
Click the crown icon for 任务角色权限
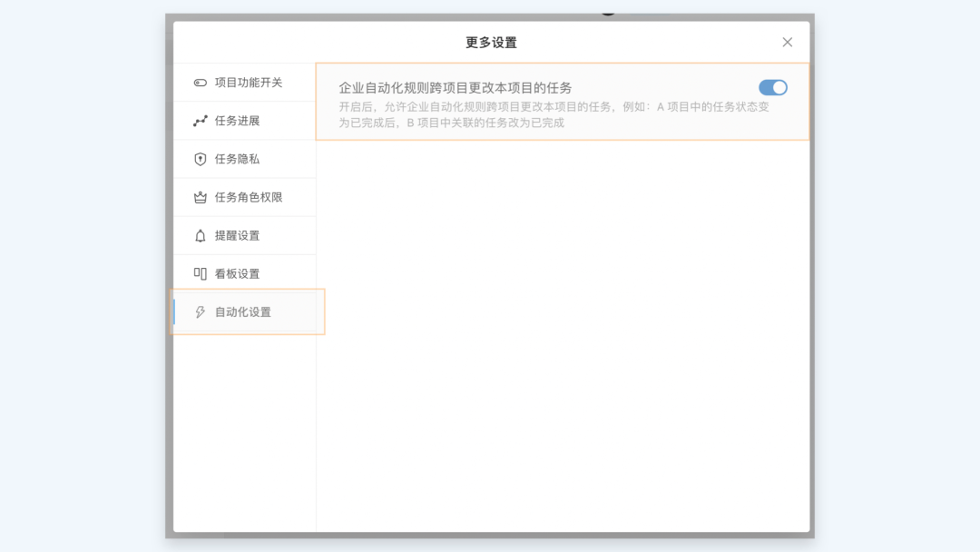[x=201, y=197]
